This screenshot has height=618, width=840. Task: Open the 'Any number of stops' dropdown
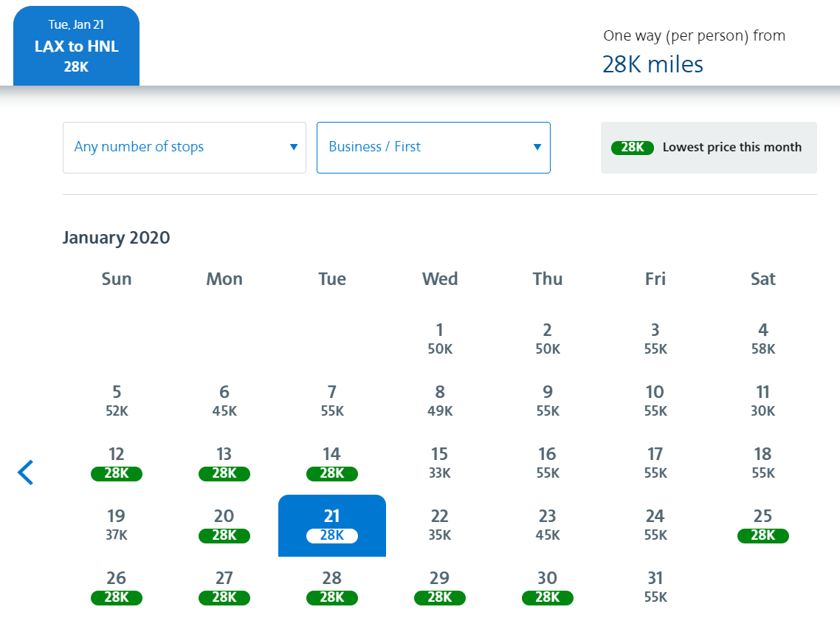[x=184, y=147]
